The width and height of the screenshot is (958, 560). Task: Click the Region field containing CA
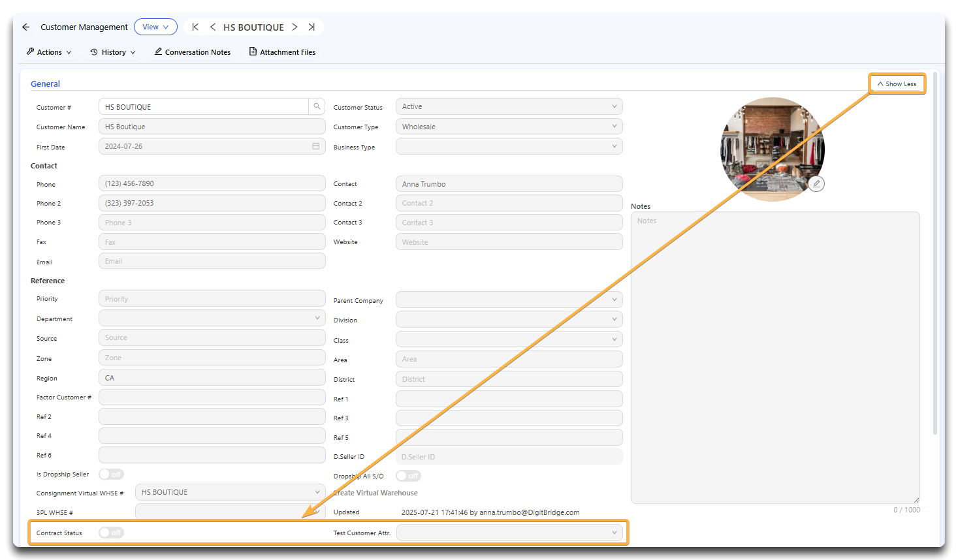click(x=212, y=378)
